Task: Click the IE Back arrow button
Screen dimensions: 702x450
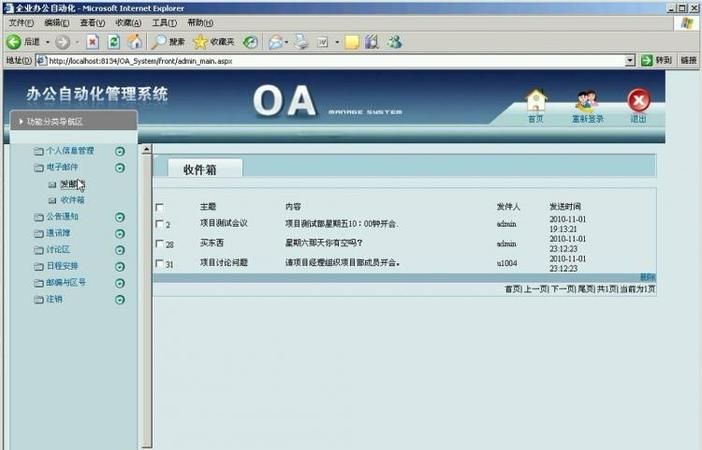Action: click(14, 42)
